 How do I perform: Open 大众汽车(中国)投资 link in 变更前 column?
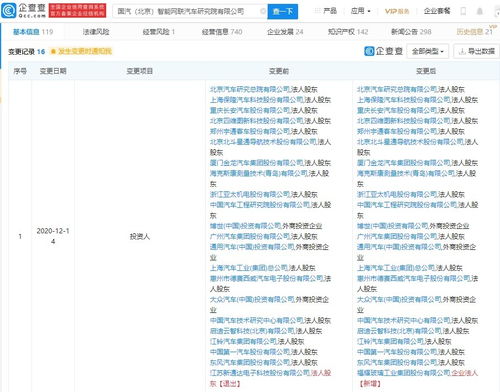[x=252, y=299]
